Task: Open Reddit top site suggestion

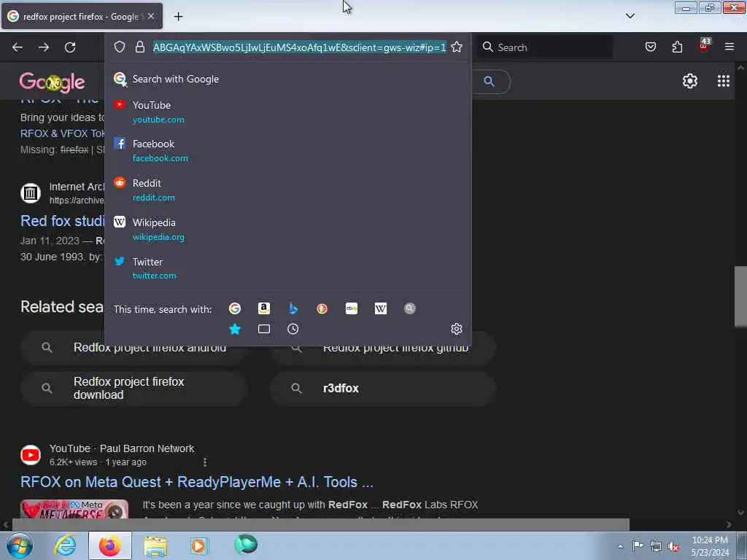Action: click(287, 190)
